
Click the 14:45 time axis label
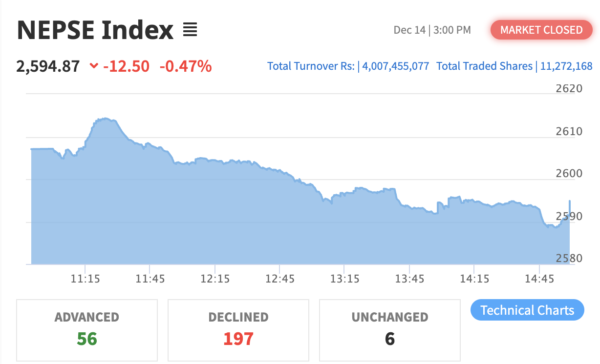point(539,279)
